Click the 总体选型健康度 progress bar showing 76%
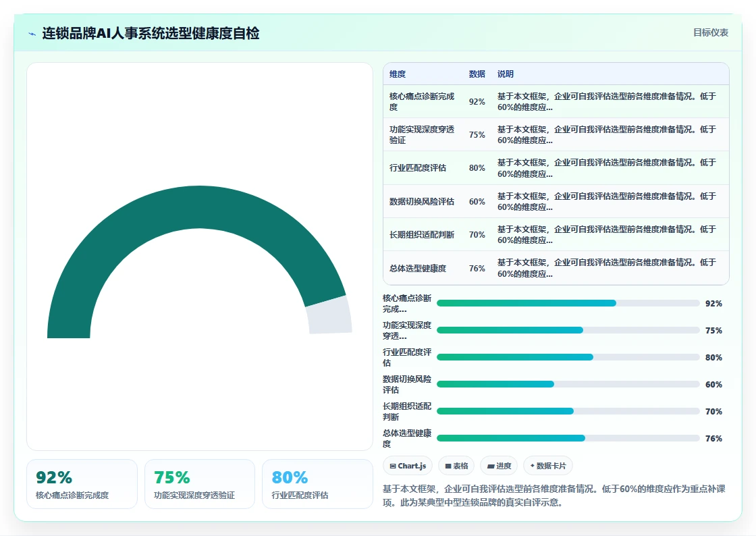This screenshot has height=536, width=756. pos(568,438)
